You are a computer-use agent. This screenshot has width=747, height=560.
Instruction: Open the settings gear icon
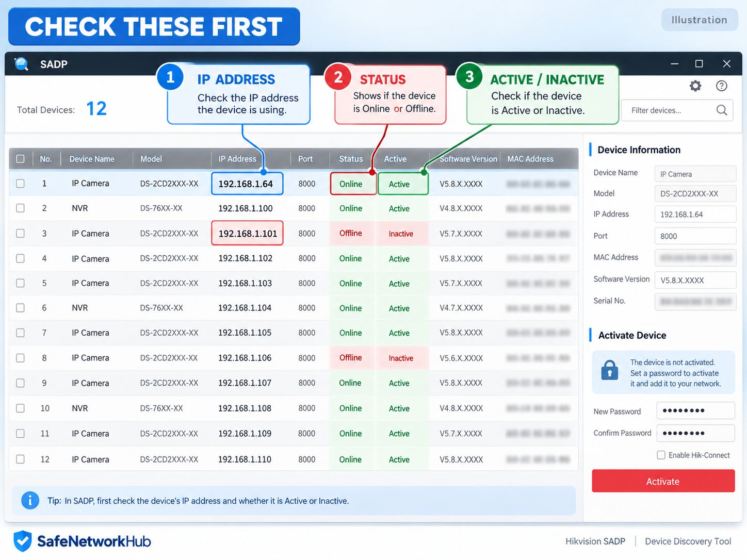click(695, 86)
